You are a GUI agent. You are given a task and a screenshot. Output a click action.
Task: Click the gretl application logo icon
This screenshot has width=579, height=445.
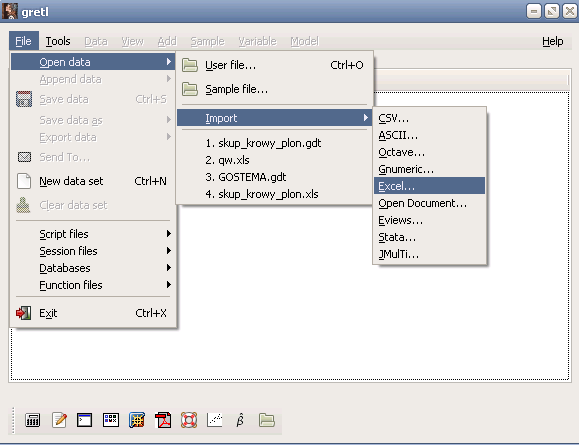10,11
